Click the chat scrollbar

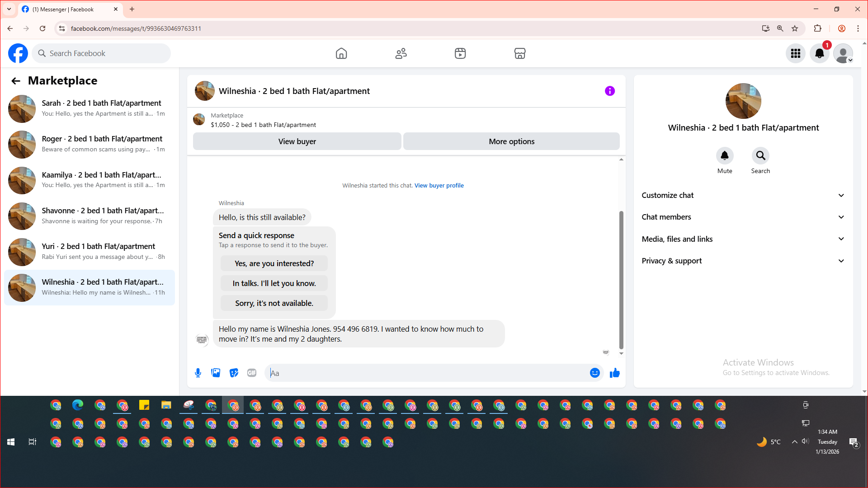pyautogui.click(x=621, y=280)
